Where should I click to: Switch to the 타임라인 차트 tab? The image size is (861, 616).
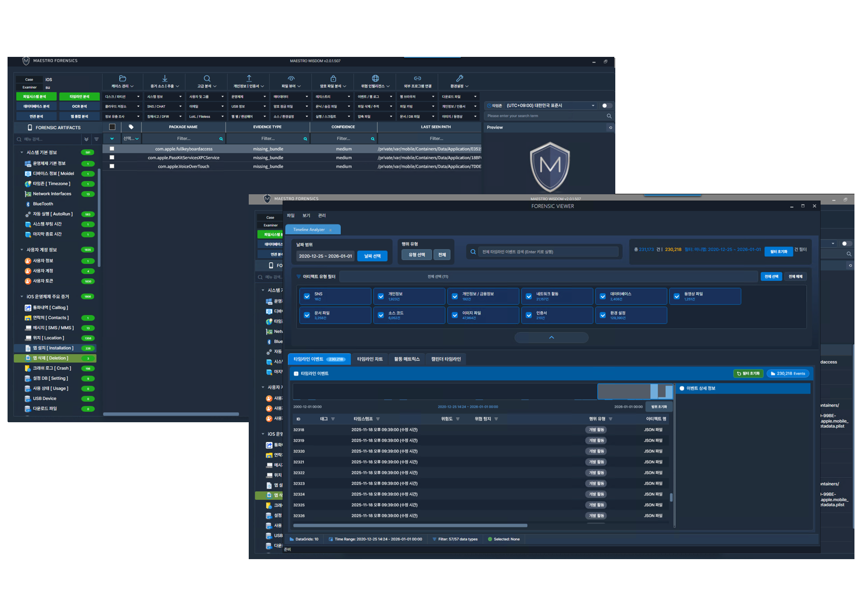(370, 359)
